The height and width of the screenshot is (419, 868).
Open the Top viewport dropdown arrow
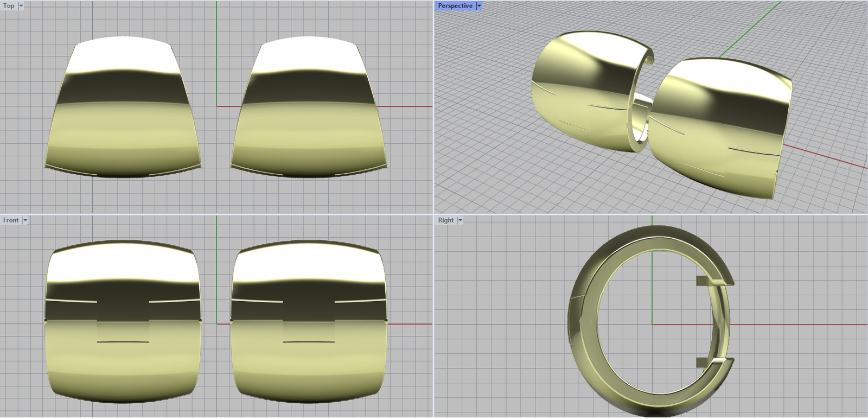point(21,6)
